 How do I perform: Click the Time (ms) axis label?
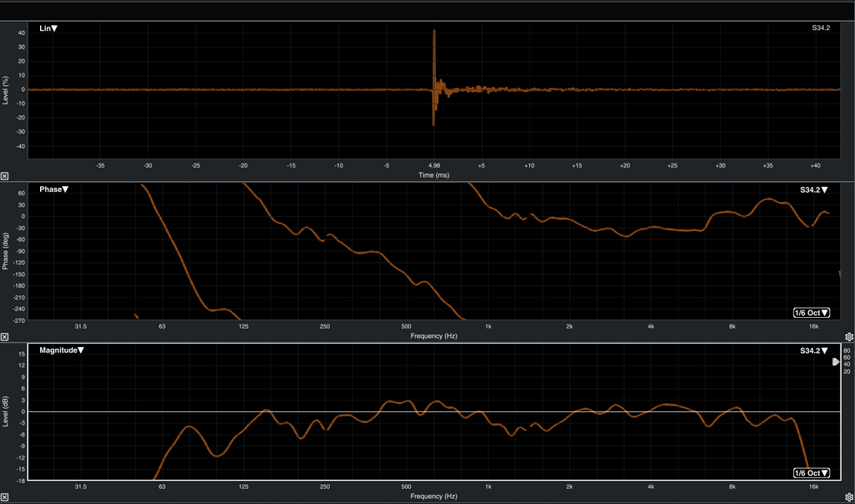434,175
